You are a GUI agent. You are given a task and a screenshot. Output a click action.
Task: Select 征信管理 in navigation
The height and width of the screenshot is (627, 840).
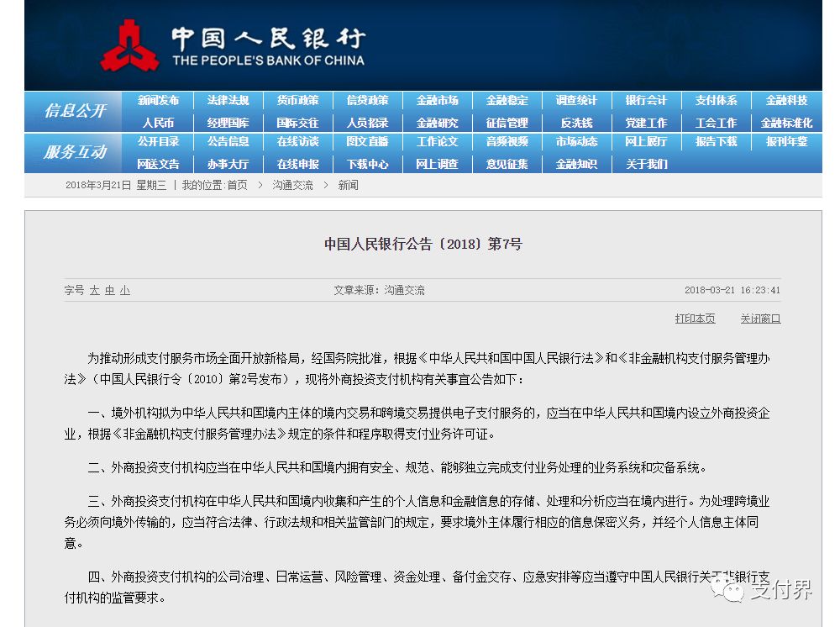507,123
